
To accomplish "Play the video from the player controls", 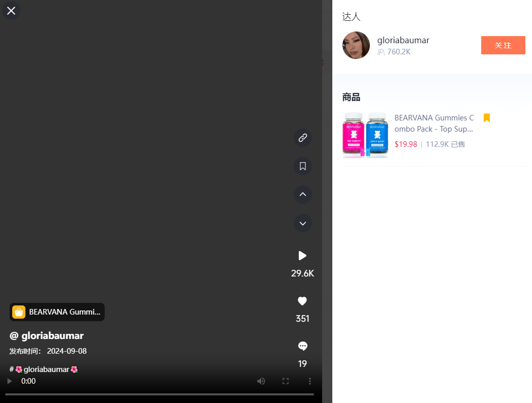I will [10, 381].
